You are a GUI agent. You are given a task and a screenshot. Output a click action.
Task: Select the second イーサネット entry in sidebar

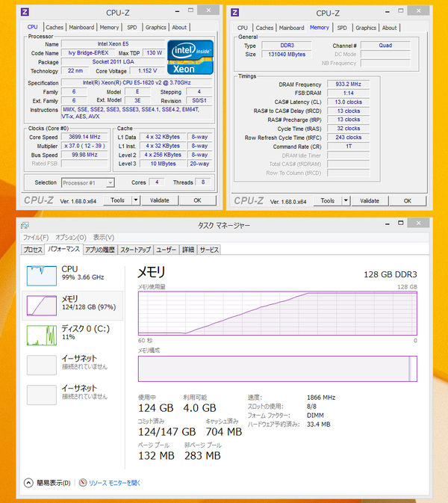(72, 395)
